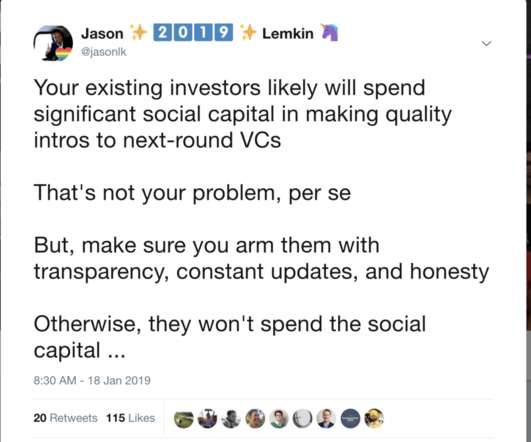The width and height of the screenshot is (531, 442).
Task: Open the 8:30 AM - 18 Jan 2019 timestamp
Action: coord(92,380)
